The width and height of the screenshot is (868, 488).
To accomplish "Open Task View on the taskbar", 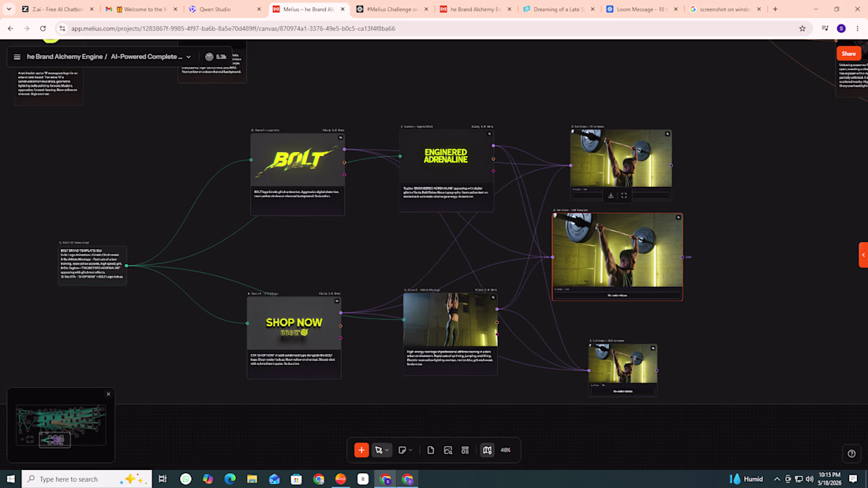I will tap(163, 479).
